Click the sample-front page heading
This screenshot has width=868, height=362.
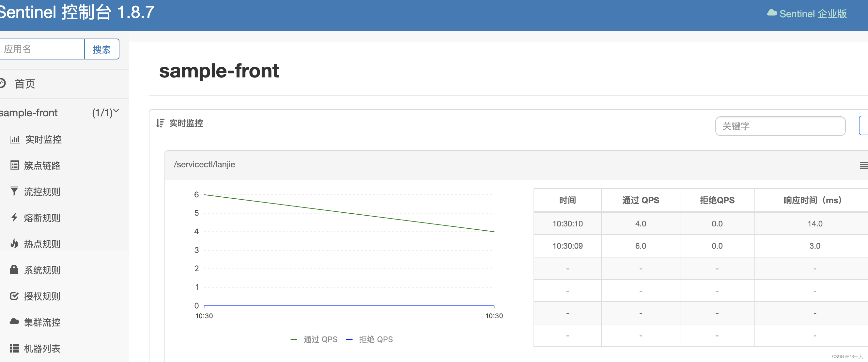[x=219, y=71]
